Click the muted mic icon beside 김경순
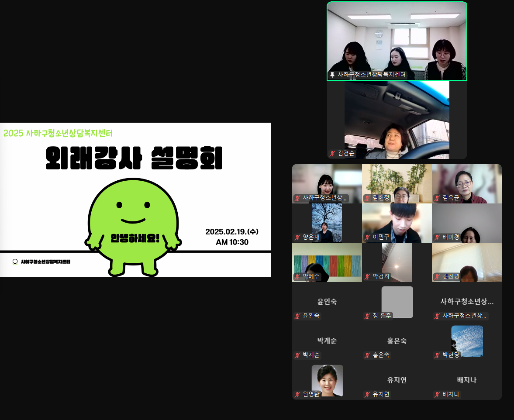The width and height of the screenshot is (514, 420). click(333, 154)
